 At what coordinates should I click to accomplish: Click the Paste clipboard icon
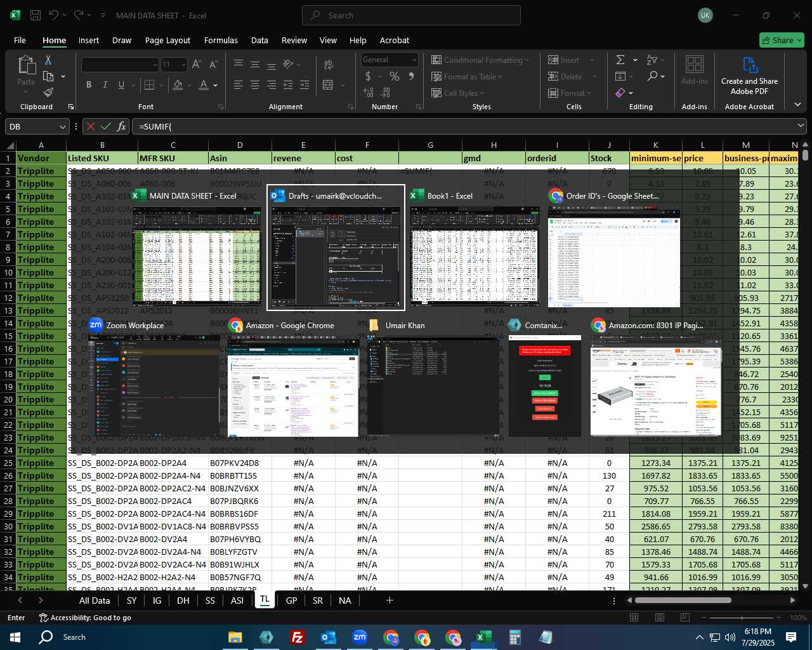click(x=26, y=65)
